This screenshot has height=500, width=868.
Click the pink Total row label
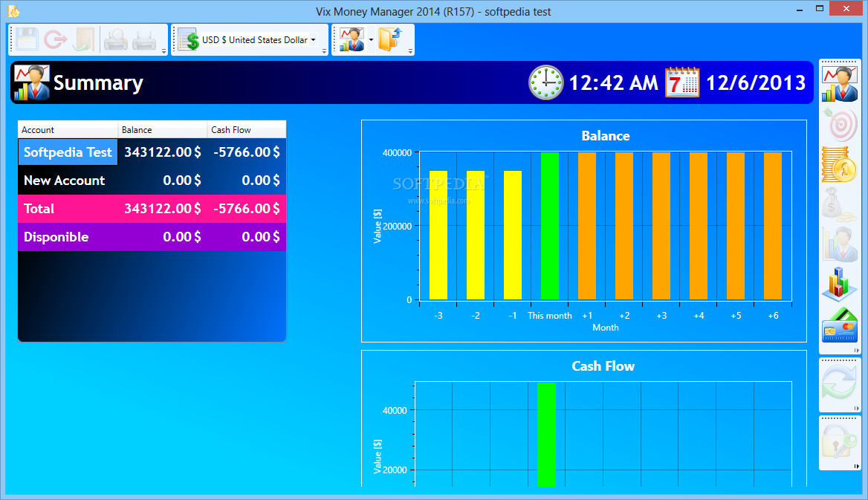point(39,209)
